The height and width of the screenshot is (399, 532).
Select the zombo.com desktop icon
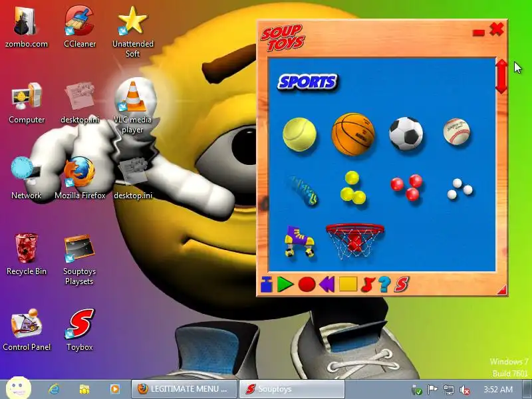[27, 28]
